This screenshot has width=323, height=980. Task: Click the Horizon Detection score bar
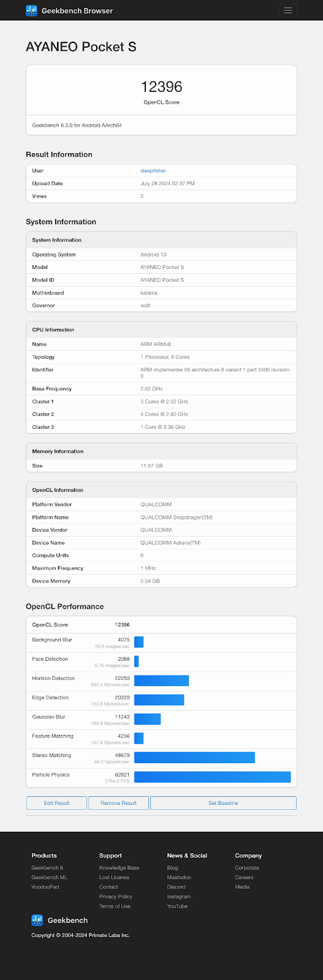[161, 680]
